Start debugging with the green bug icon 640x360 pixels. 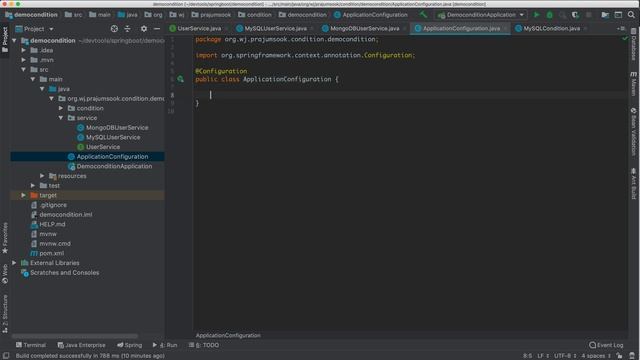pos(550,15)
